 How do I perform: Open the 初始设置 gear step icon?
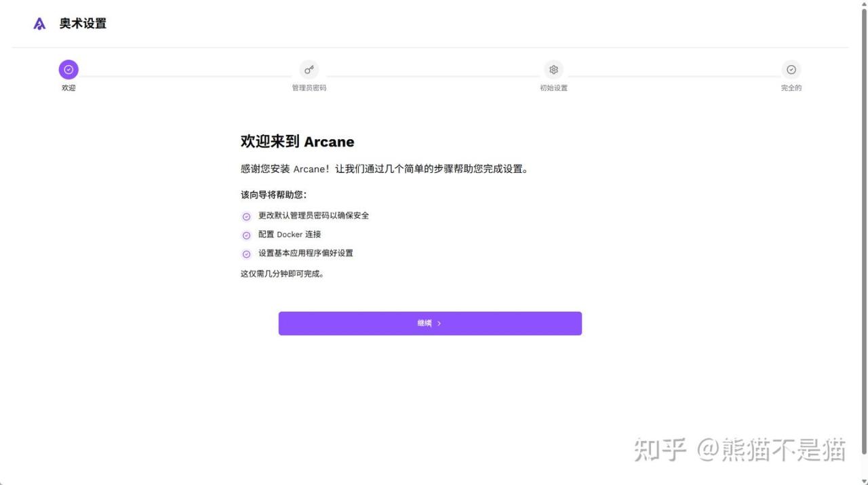click(x=553, y=69)
